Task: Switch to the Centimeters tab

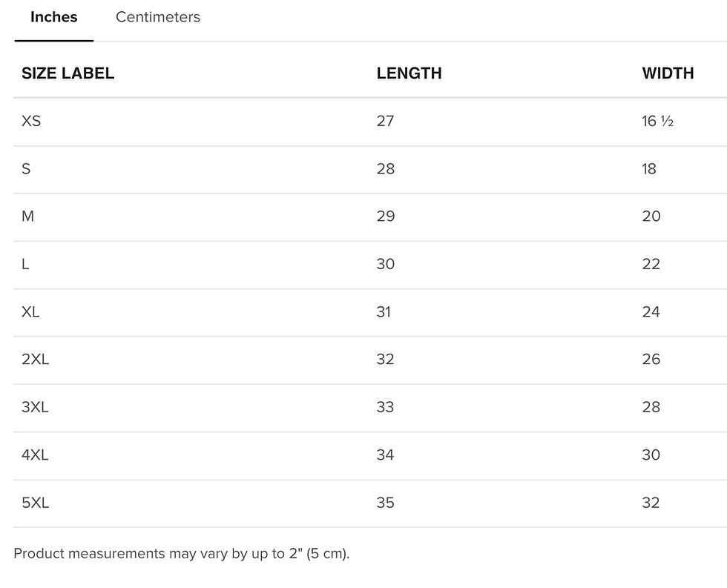Action: coord(157,17)
